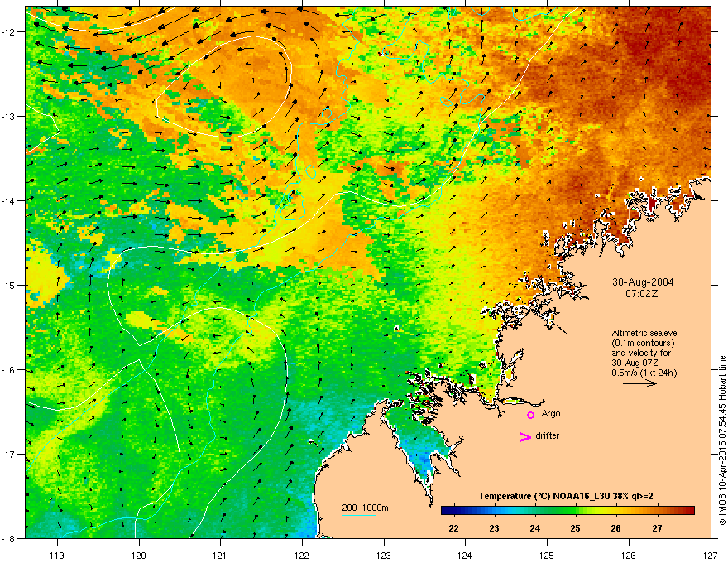Click 'Altimetric sealevel' legend text
Image resolution: width=728 pixels, height=563 pixels.
point(645,333)
